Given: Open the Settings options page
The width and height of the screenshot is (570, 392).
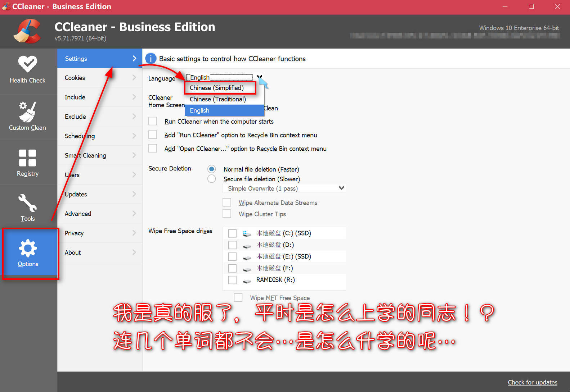Looking at the screenshot, I should coord(100,59).
